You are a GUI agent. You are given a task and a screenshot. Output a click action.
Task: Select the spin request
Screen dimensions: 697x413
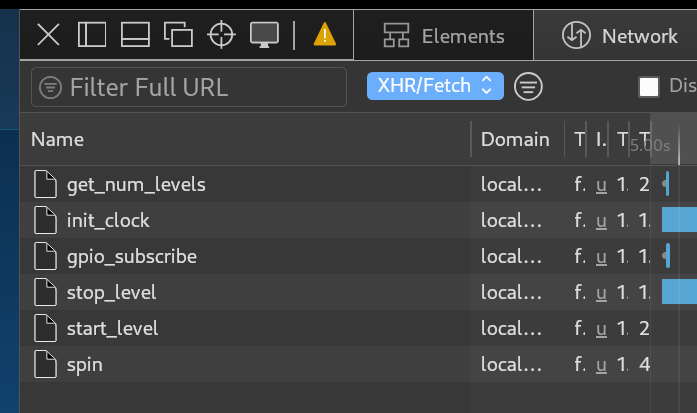coord(336,364)
